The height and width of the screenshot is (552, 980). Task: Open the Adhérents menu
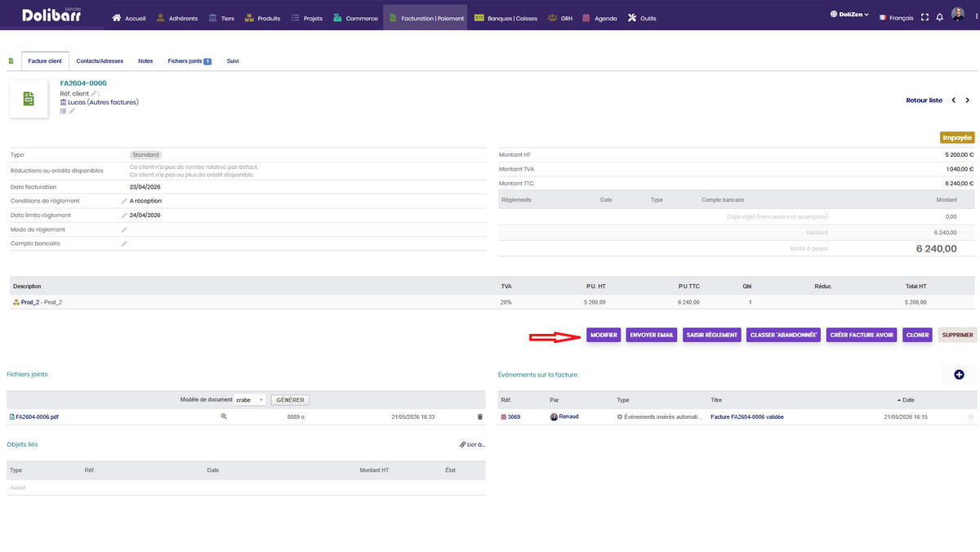(x=176, y=18)
